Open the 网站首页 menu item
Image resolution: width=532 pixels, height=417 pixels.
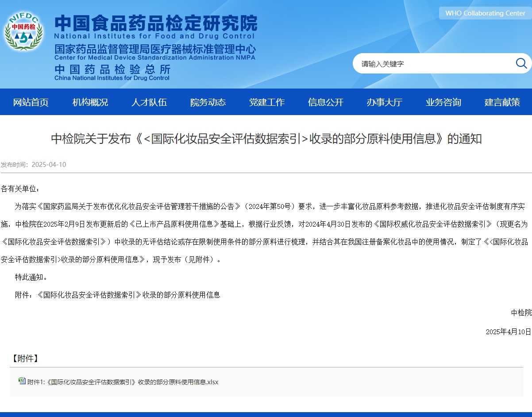point(31,102)
